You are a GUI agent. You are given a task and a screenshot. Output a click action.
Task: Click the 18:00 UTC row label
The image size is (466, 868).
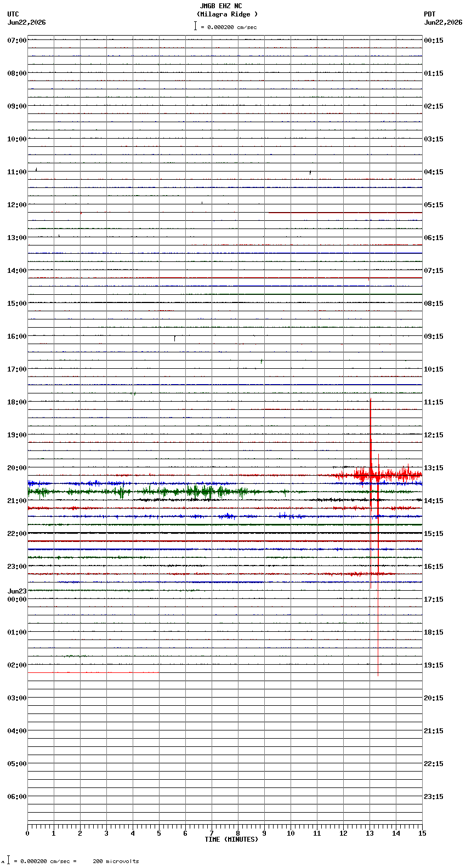point(17,402)
